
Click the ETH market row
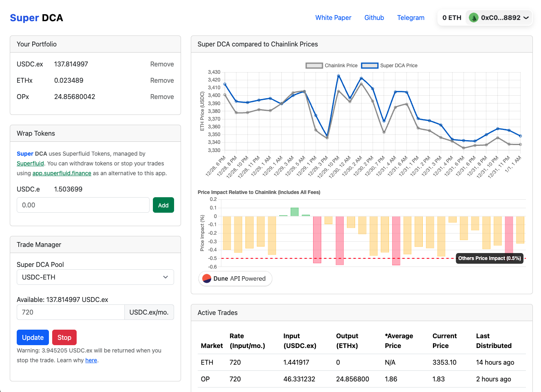pyautogui.click(x=362, y=362)
